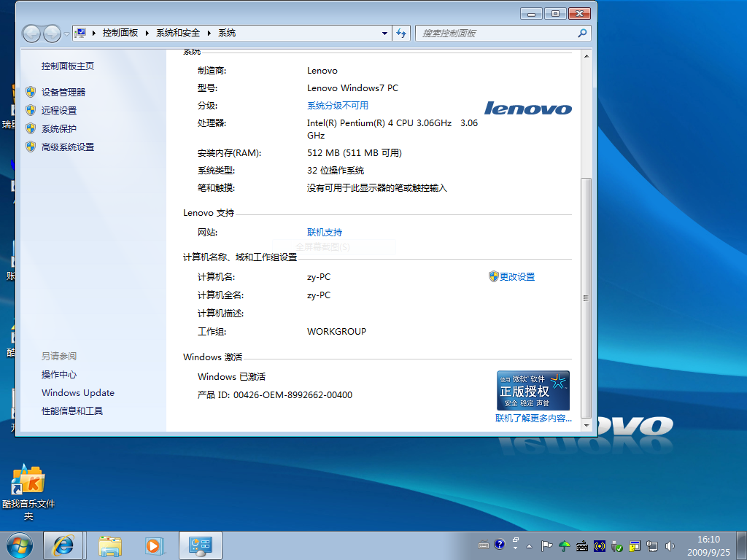747x560 pixels.
Task: Open 控制面板主页 link
Action: tap(68, 66)
